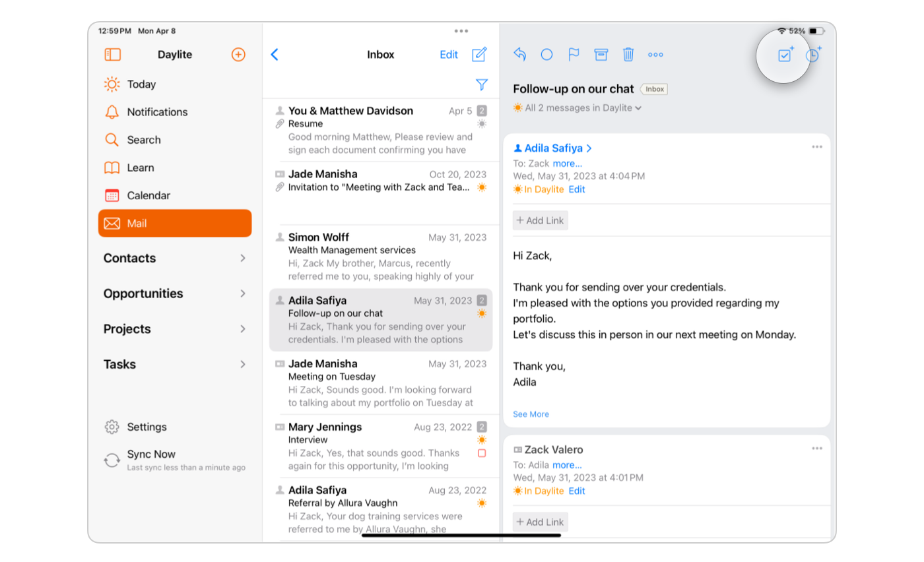The image size is (924, 562).
Task: Open the inbox filter funnel icon
Action: tap(482, 84)
